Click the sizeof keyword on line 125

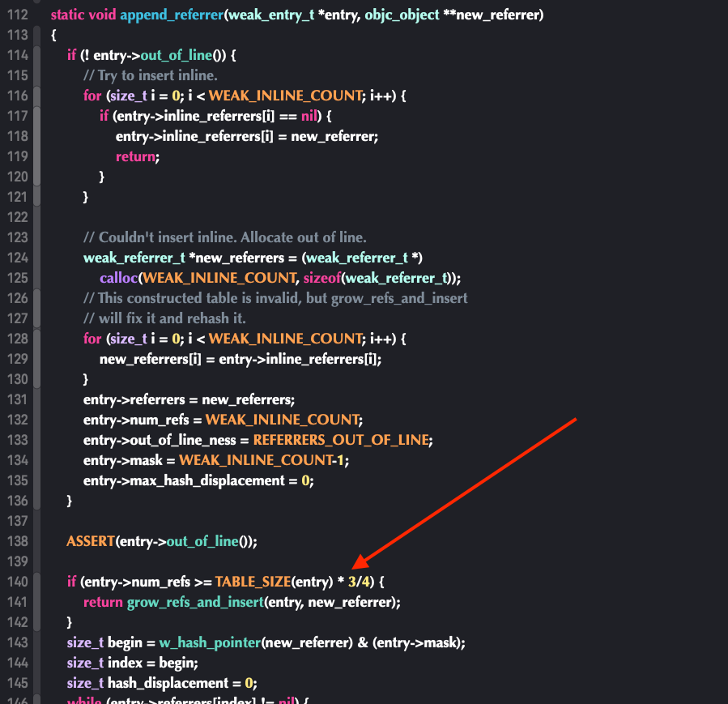322,278
